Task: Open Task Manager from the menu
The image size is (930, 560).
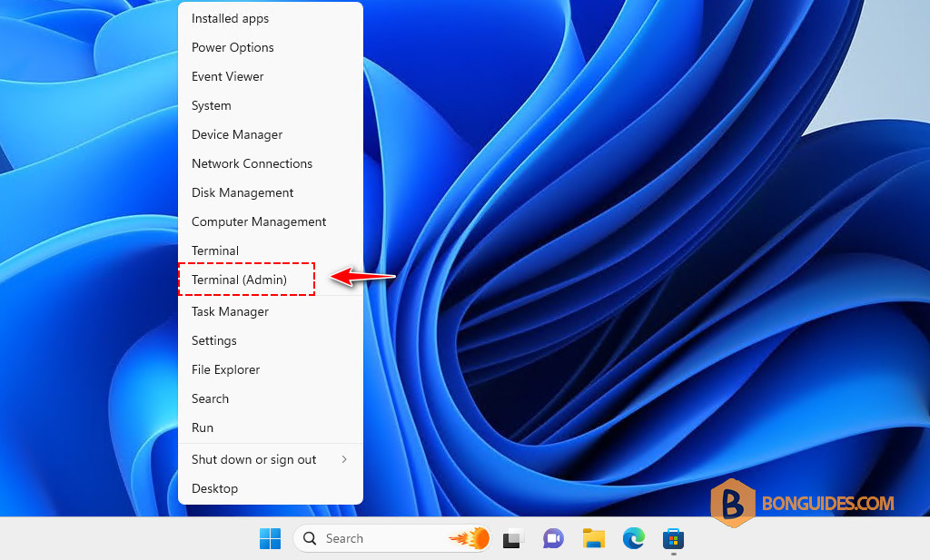Action: coord(271,312)
